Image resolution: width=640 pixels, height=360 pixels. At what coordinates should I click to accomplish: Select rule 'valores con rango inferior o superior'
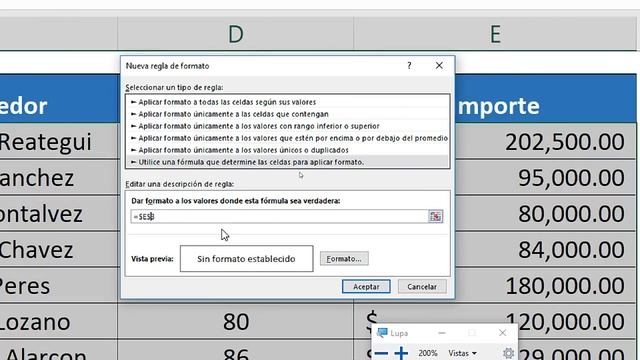coord(287,126)
